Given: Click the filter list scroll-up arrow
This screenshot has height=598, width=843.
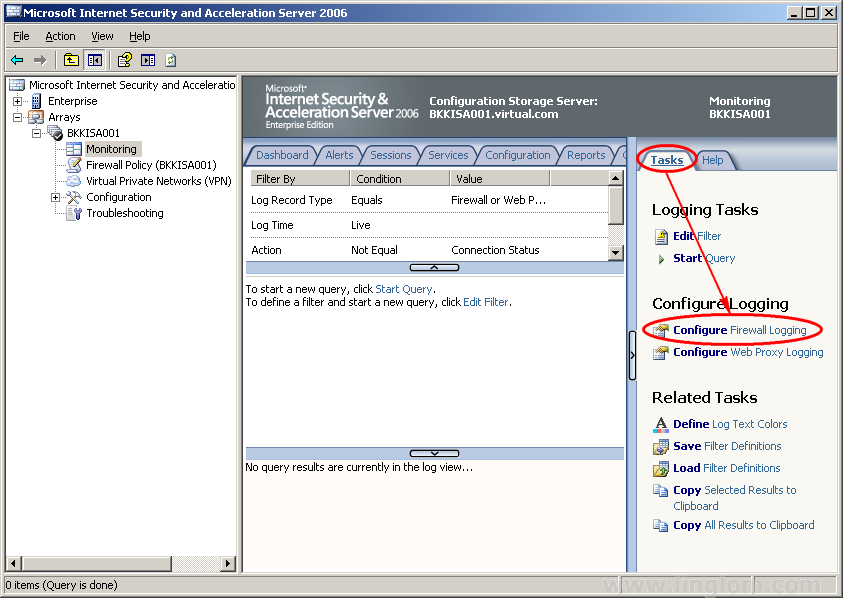Looking at the screenshot, I should 616,177.
